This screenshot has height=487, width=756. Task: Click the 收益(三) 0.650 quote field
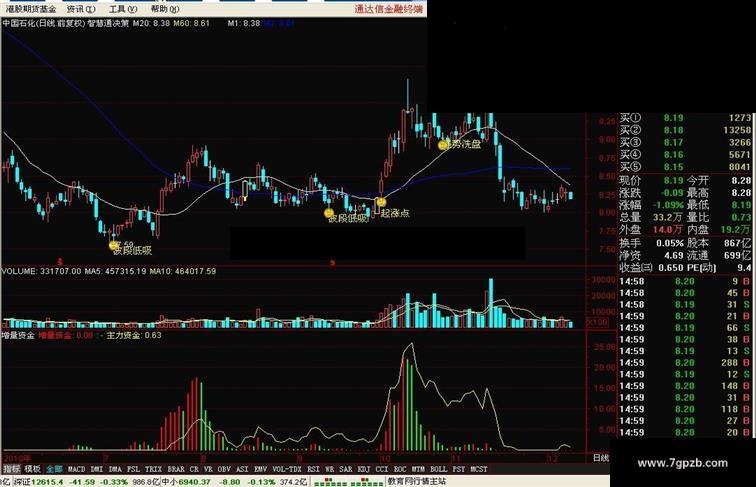(651, 268)
